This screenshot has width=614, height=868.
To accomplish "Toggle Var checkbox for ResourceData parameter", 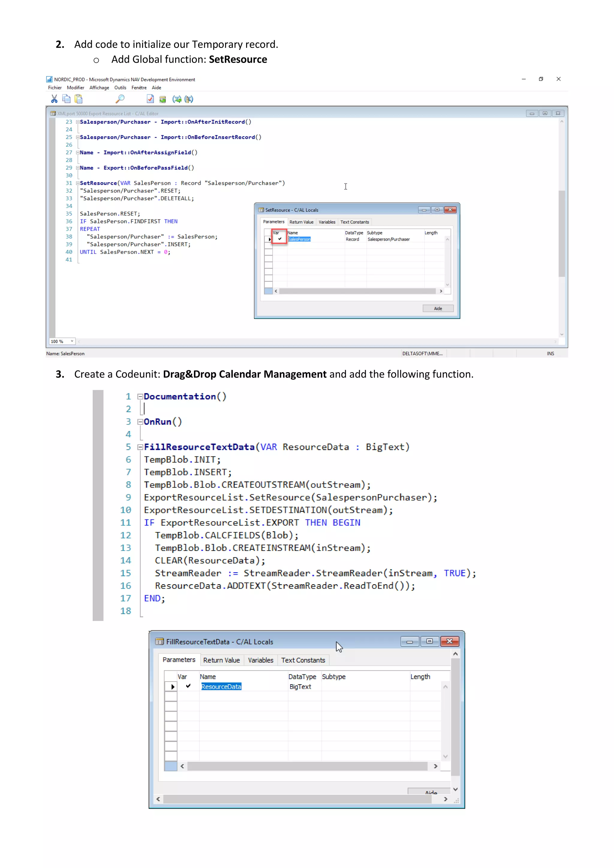I will [188, 686].
